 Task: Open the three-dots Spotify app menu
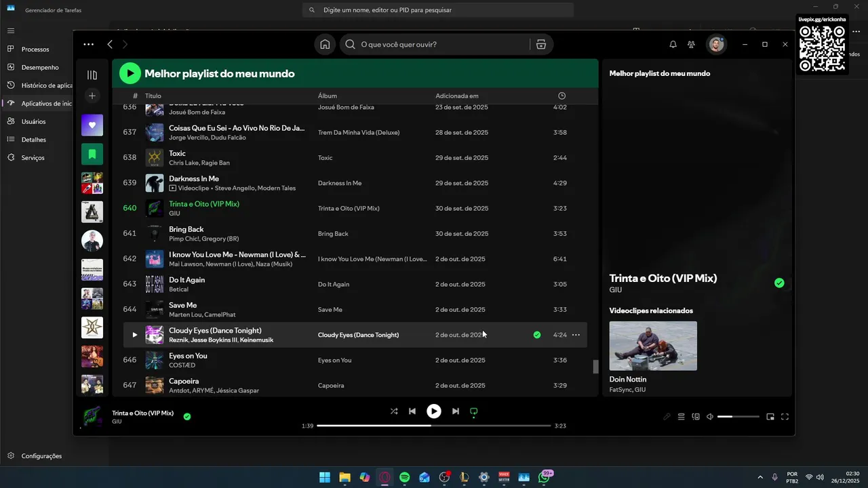pyautogui.click(x=89, y=45)
